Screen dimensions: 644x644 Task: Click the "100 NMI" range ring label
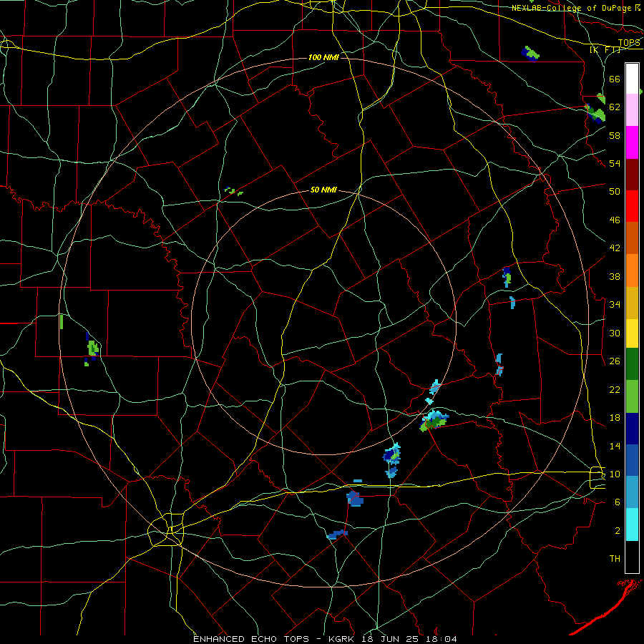323,57
